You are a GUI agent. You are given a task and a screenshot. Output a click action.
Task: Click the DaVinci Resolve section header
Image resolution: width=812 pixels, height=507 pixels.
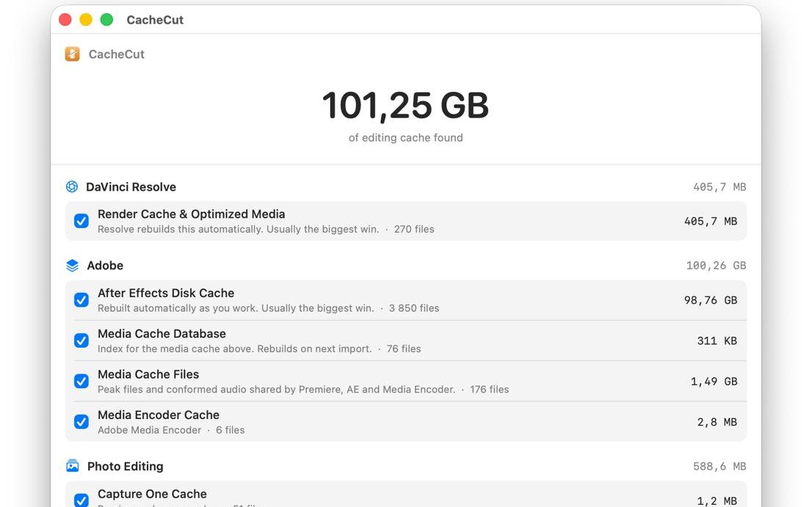pyautogui.click(x=131, y=187)
